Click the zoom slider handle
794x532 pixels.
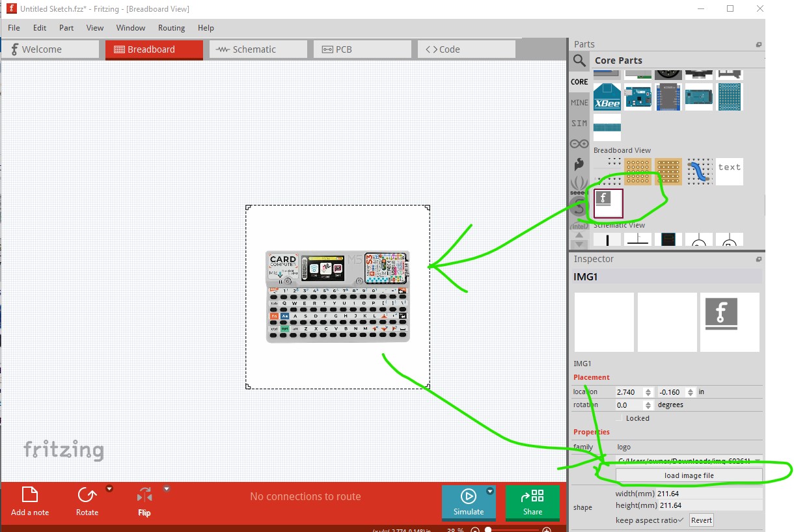coord(487,529)
